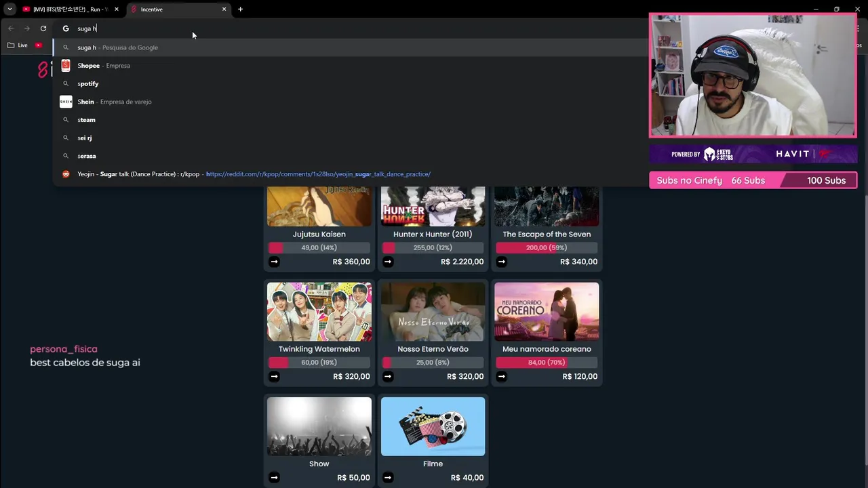This screenshot has width=868, height=488.
Task: Click the Hunter x Hunter thumbnail
Action: click(433, 206)
